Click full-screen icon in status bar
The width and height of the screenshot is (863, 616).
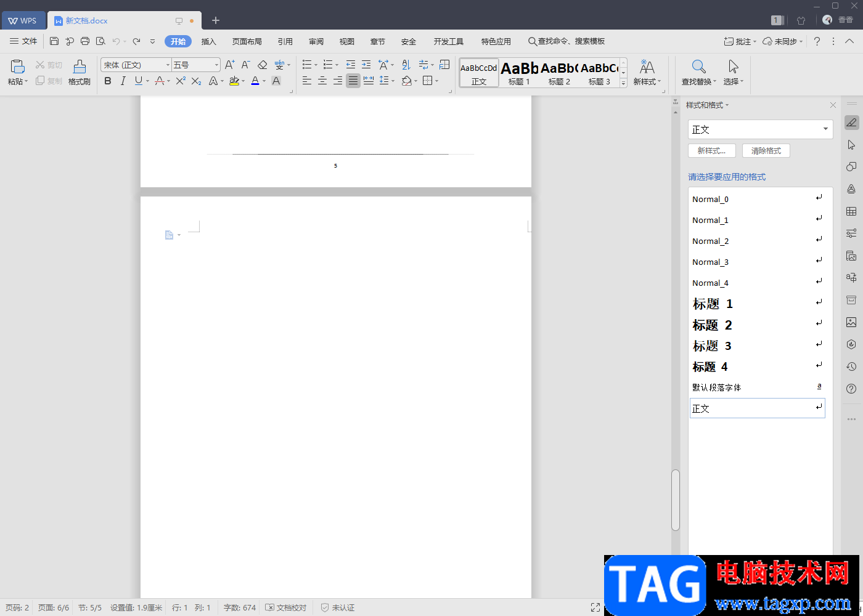tap(595, 607)
